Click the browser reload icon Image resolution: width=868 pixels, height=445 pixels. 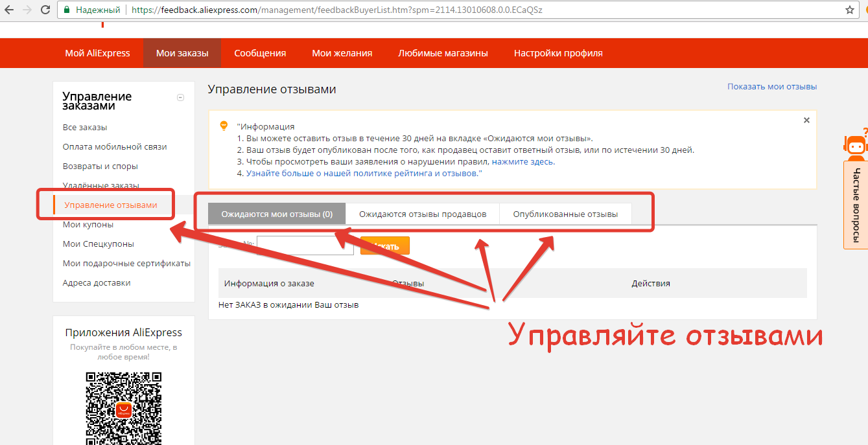point(45,10)
